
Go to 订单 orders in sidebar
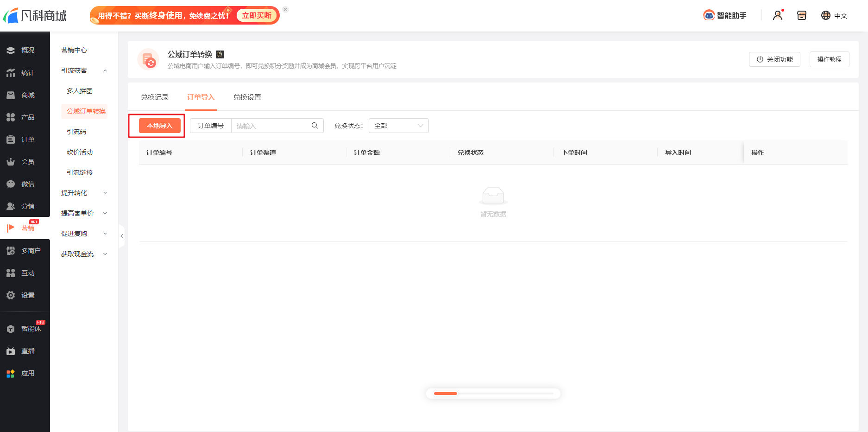click(25, 140)
